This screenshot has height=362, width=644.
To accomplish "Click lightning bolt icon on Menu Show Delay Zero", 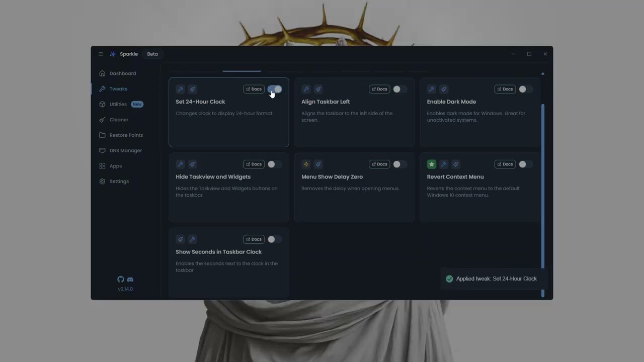I will pos(306,164).
